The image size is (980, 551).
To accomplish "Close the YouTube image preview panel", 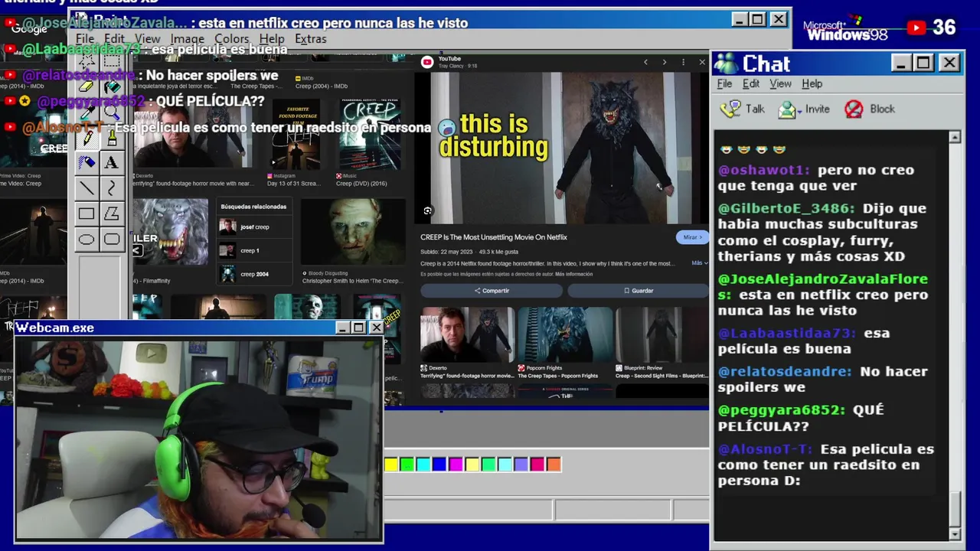I will (701, 62).
